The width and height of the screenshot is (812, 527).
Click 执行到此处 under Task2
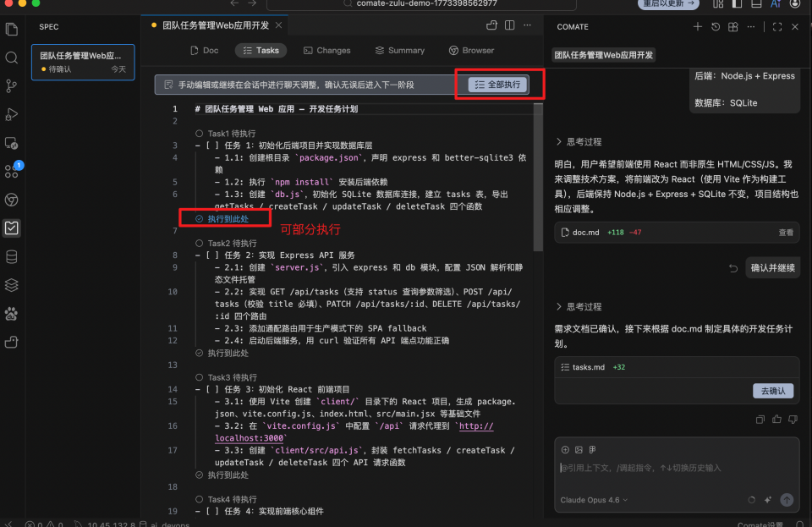pyautogui.click(x=222, y=353)
